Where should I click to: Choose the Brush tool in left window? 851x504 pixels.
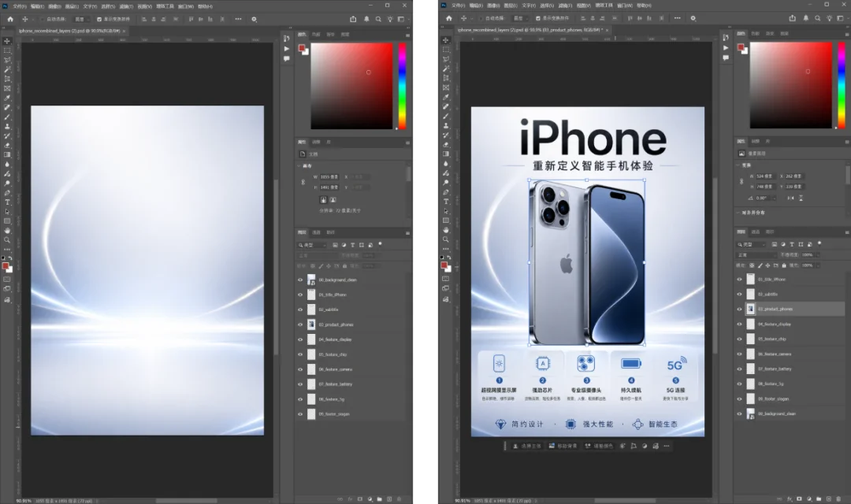click(x=7, y=117)
